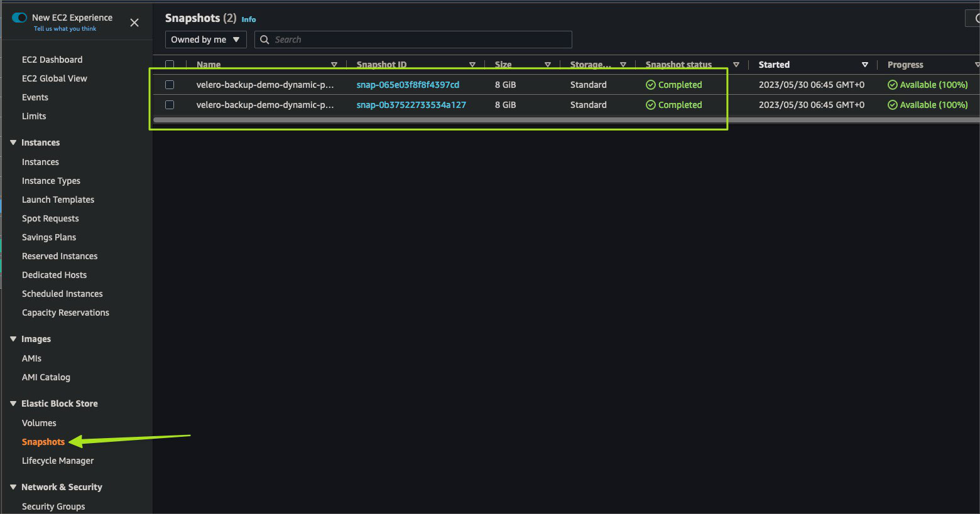Open the Volumes page

coord(39,423)
